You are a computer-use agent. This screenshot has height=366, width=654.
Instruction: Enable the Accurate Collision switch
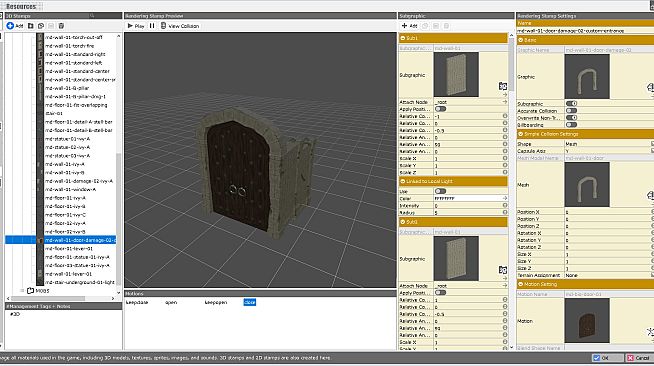pyautogui.click(x=571, y=110)
